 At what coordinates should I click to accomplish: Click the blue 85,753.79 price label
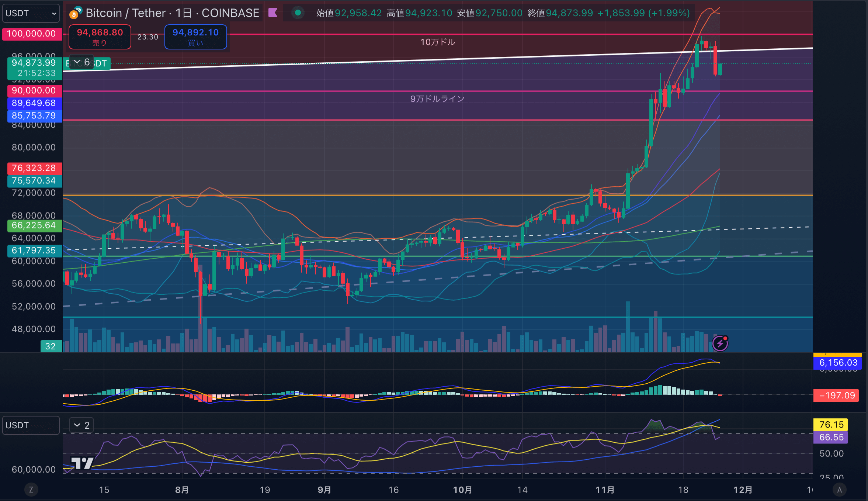tap(34, 116)
